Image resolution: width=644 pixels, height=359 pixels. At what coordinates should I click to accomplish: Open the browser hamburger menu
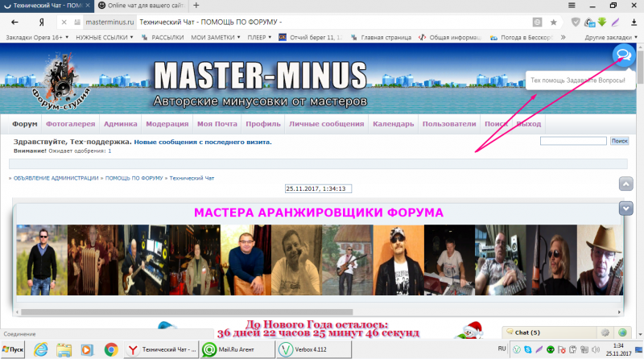[x=572, y=6]
